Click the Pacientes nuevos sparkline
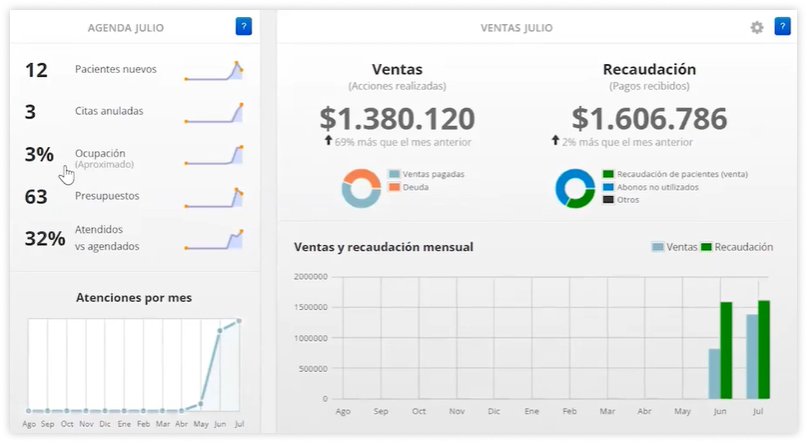The width and height of the screenshot is (807, 443). (x=213, y=71)
